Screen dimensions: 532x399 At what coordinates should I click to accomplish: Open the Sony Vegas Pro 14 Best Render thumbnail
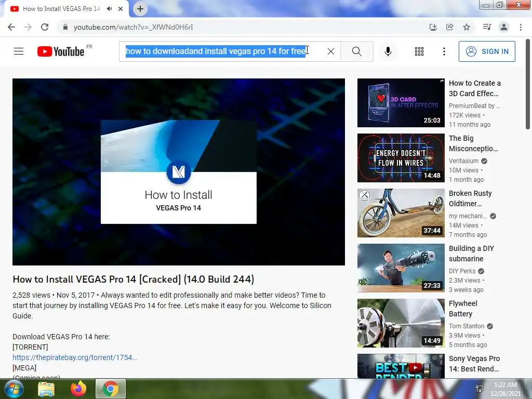coord(401,366)
